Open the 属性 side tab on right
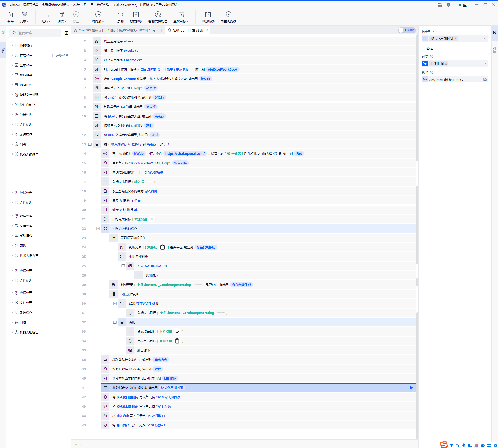This screenshot has height=448, width=498. pos(495,33)
